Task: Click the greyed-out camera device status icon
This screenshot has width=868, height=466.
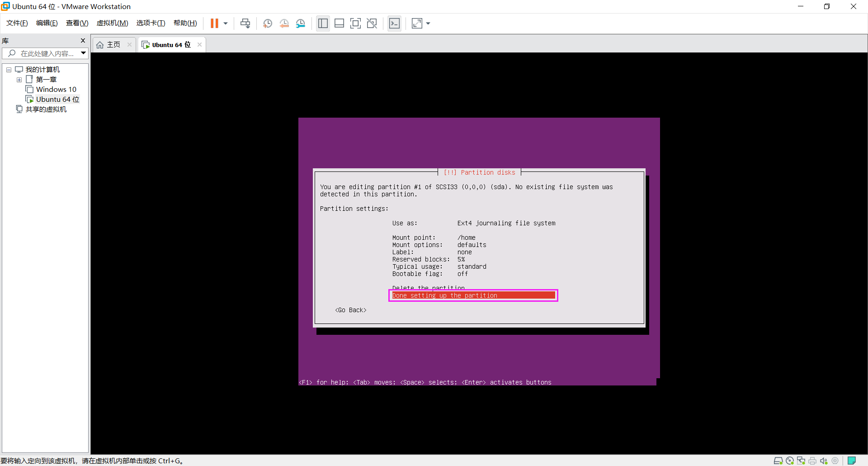Action: [x=835, y=461]
